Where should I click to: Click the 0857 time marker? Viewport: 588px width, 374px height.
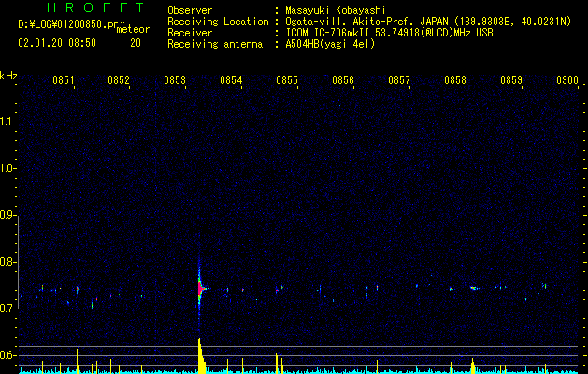399,80
